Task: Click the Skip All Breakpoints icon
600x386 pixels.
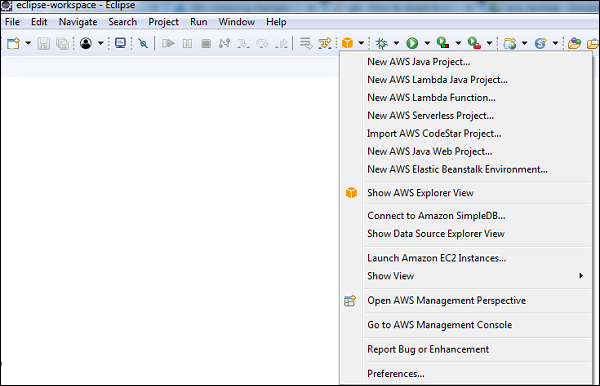Action: click(x=143, y=43)
